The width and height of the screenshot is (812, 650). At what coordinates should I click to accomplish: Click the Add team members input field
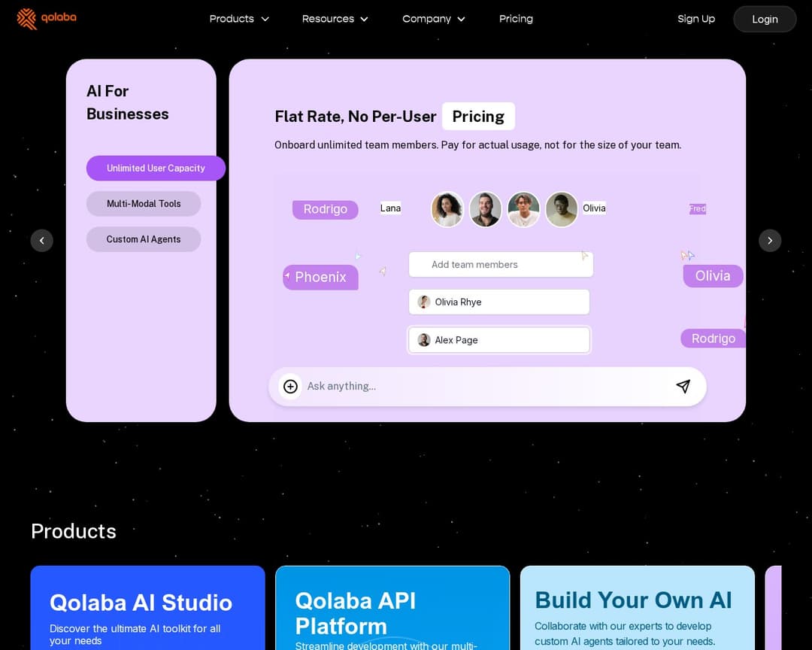pos(500,264)
